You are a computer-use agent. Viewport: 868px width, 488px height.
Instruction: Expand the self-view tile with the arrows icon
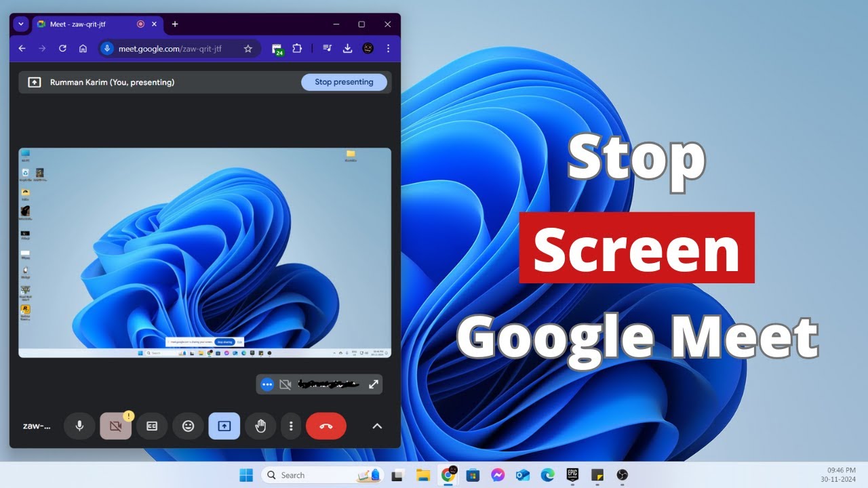click(x=374, y=384)
